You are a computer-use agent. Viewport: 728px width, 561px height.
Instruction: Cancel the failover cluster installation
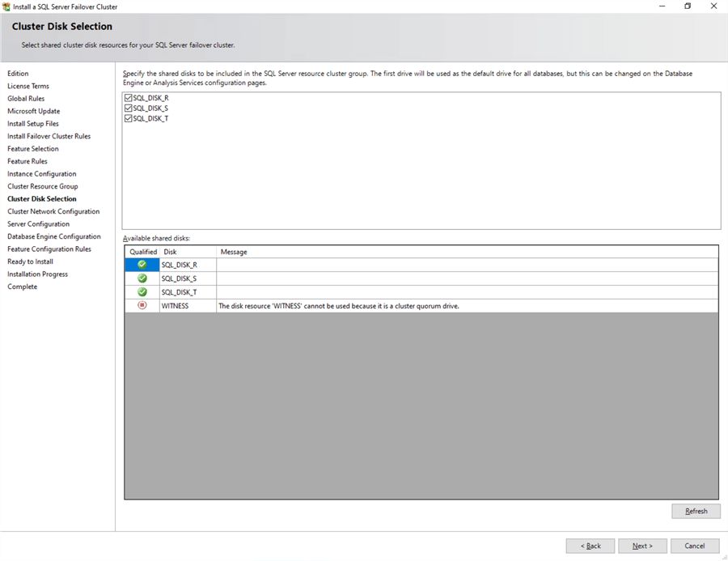[695, 546]
